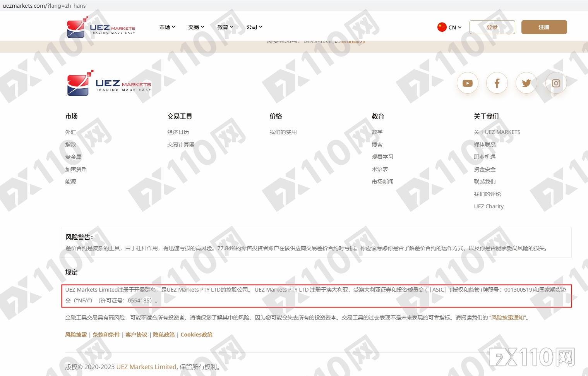The image size is (588, 376).
Task: Open the YouTube social icon
Action: coord(468,83)
